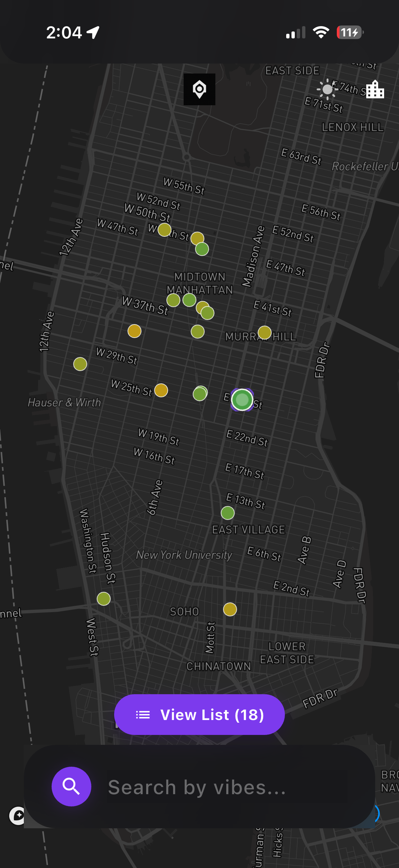Toggle the sun light-mode icon
399x868 pixels.
[x=327, y=90]
